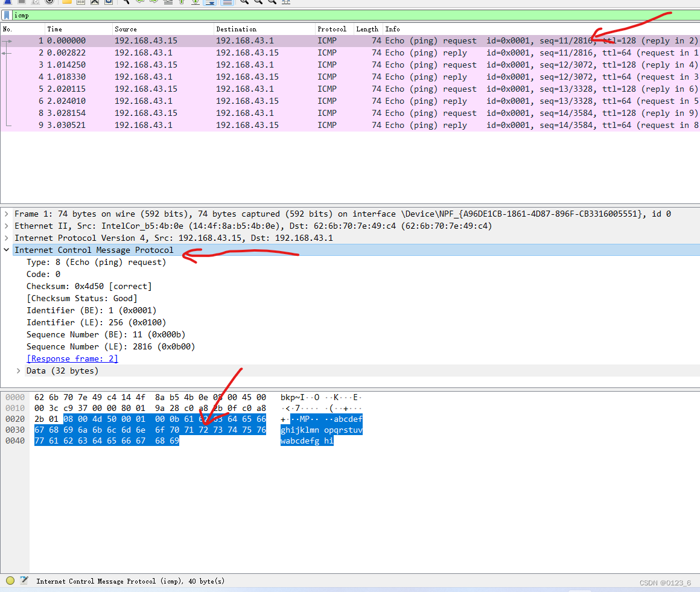Click source 192.168.43.15 in packet 1

(146, 40)
